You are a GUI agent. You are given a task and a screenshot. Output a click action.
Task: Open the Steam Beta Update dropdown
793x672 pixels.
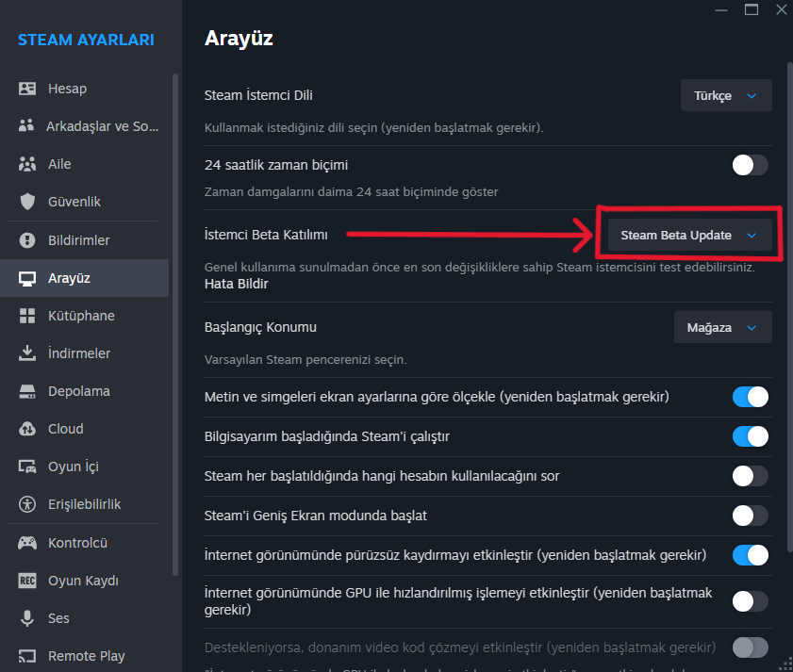click(689, 235)
